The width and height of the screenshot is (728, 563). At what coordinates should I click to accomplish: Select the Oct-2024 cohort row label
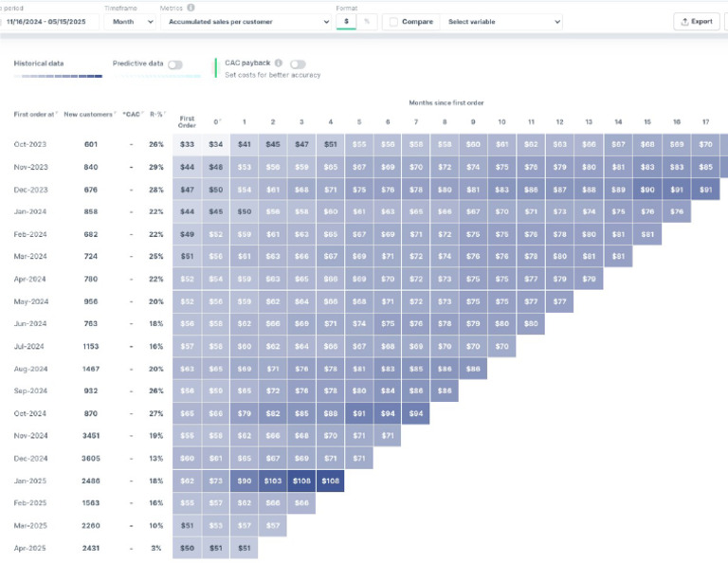[30, 413]
